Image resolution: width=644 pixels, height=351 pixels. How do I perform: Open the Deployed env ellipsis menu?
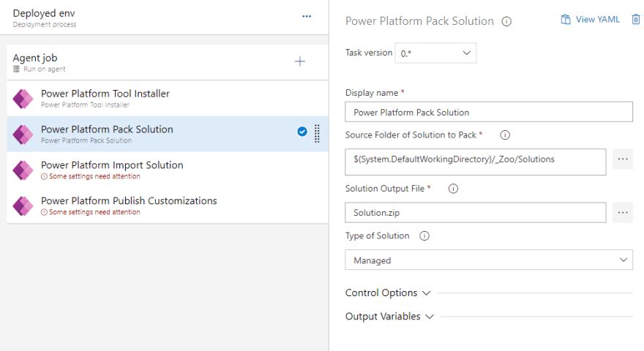307,16
